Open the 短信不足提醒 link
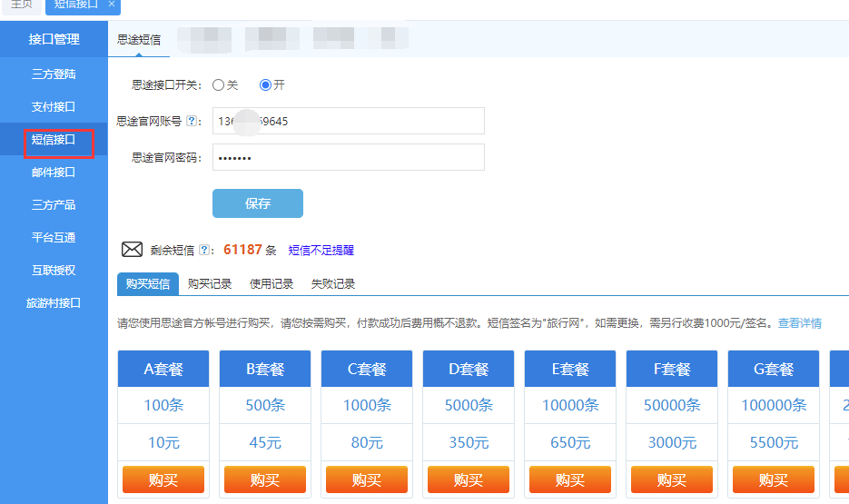The image size is (849, 504). pos(321,251)
